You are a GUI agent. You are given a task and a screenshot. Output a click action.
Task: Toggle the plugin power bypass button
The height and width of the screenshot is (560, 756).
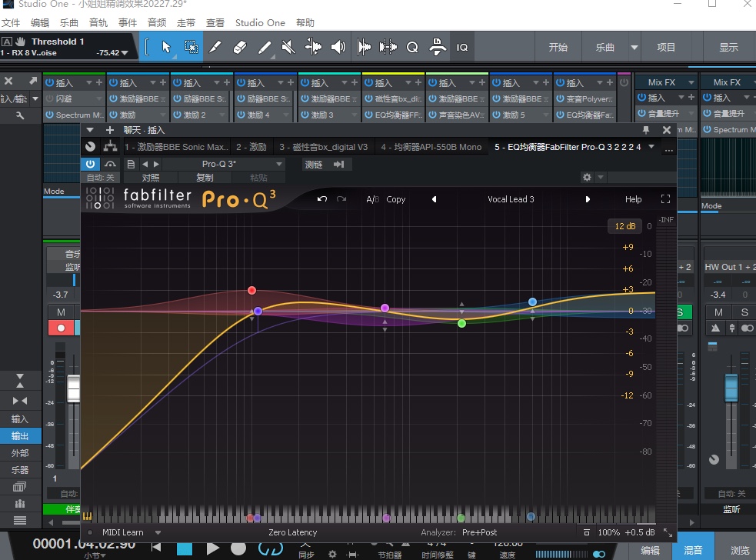click(90, 164)
